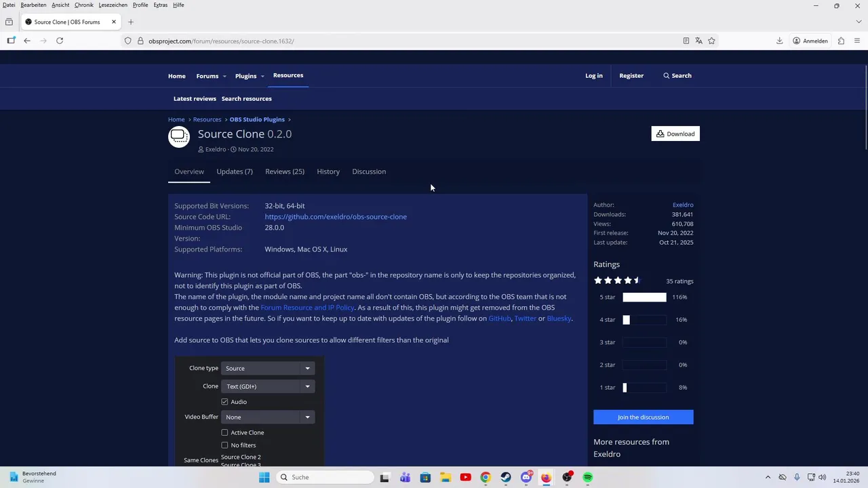Open the tab overview icon left of the tab
This screenshot has width=868, height=488.
[x=9, y=22]
